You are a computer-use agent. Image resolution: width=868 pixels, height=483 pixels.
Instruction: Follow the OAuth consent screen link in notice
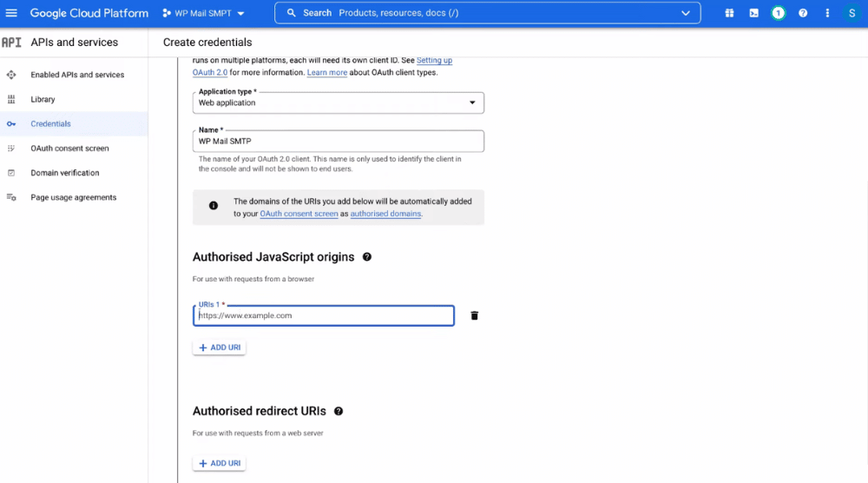click(299, 214)
